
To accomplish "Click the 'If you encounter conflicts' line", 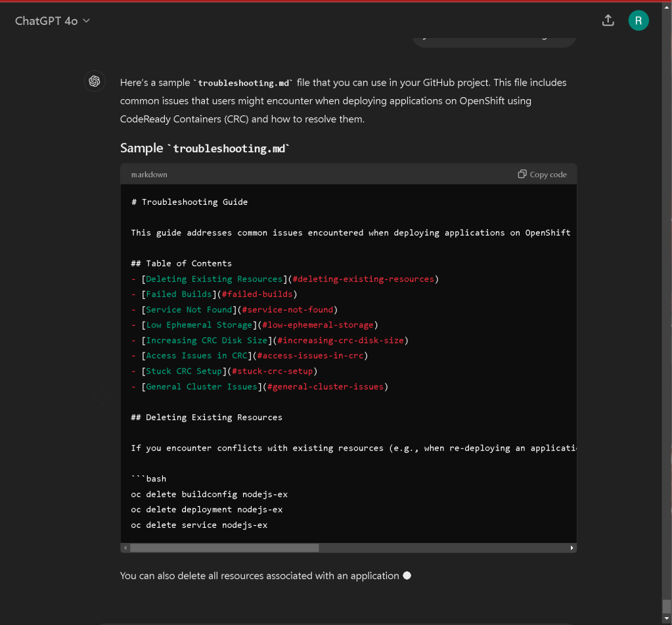I will pyautogui.click(x=353, y=448).
